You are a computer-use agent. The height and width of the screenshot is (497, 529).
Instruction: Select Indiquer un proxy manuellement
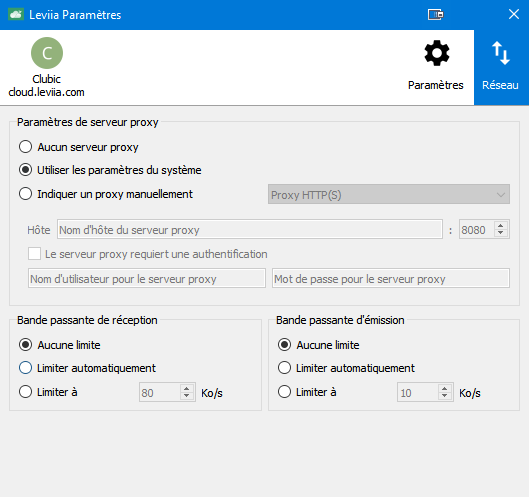pos(106,194)
